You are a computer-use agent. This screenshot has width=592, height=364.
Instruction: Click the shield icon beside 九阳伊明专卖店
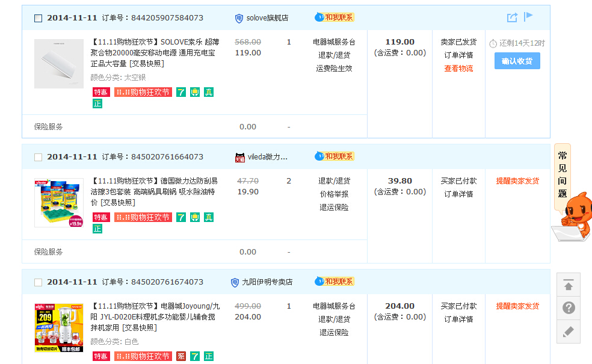(235, 282)
